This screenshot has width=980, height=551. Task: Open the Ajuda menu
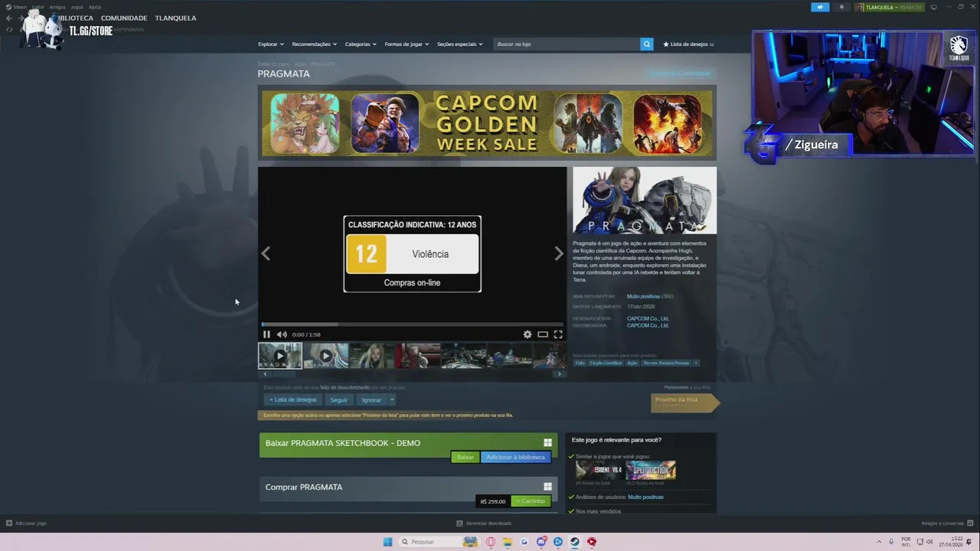point(95,7)
